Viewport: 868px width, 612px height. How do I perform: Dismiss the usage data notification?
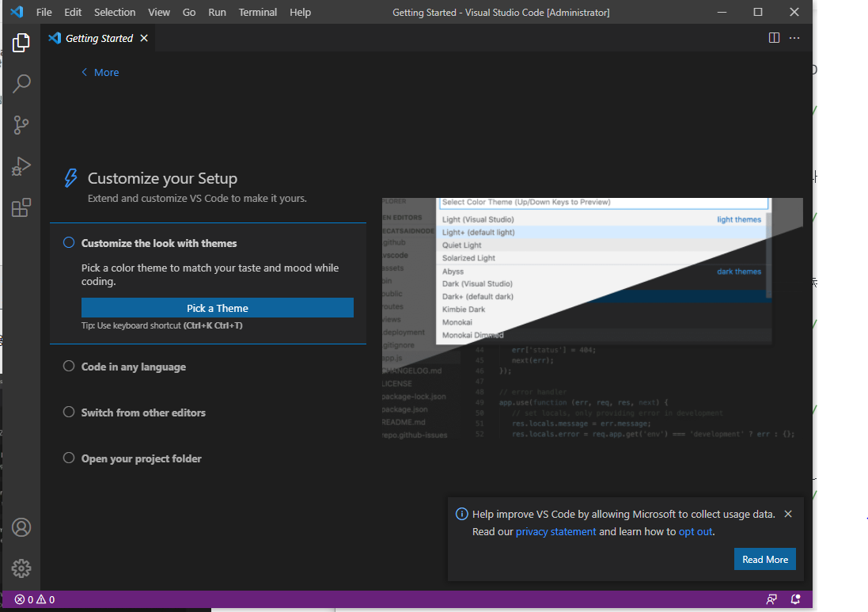pos(788,514)
